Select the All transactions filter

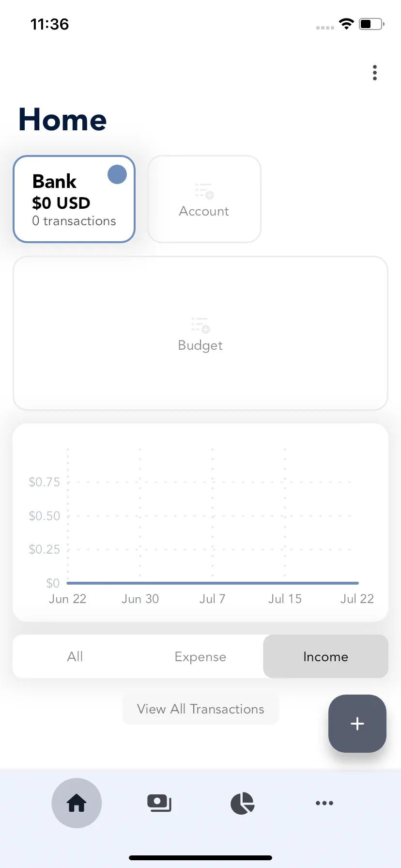(x=75, y=656)
